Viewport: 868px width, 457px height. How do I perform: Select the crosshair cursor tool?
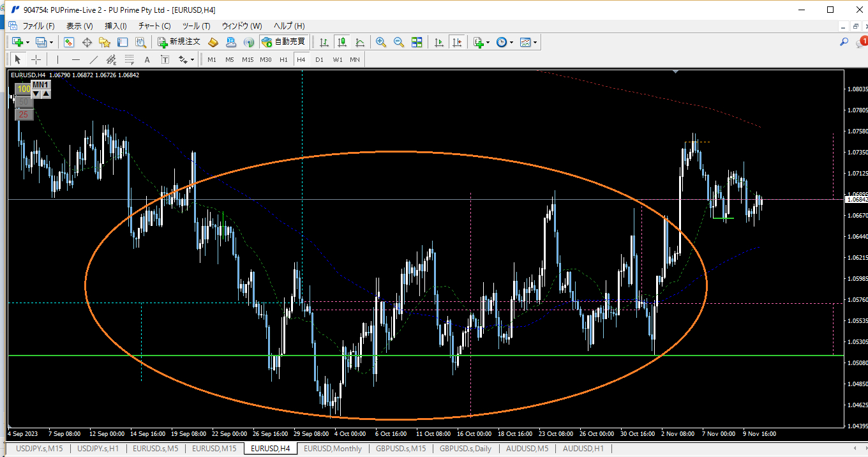[36, 59]
